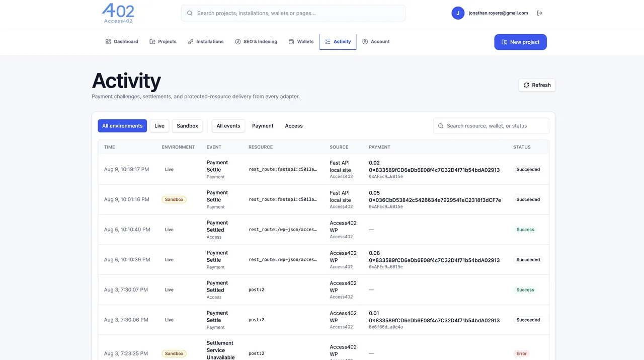Click the 0.05 payment amount

374,193
